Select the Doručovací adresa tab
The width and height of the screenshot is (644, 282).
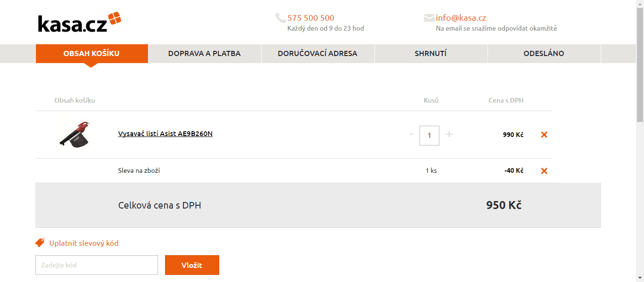(318, 54)
